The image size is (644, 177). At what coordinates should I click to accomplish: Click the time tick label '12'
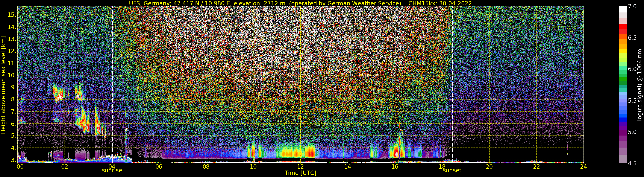pos(300,167)
